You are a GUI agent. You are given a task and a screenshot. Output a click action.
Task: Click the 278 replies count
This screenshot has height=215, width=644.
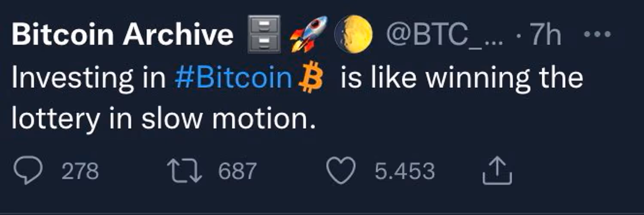80,171
